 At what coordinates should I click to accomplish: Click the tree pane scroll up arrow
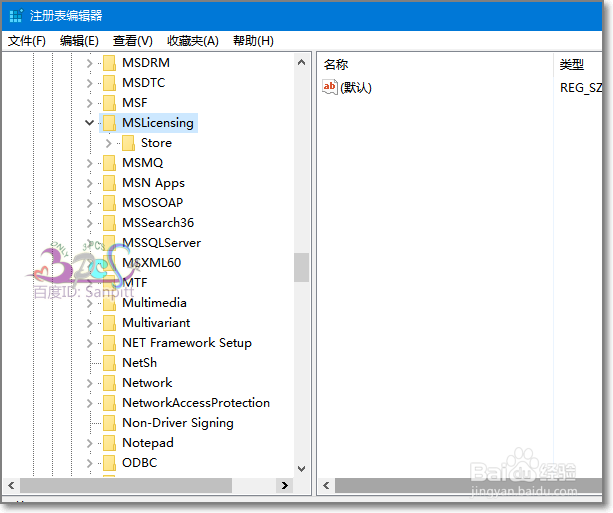tap(301, 62)
